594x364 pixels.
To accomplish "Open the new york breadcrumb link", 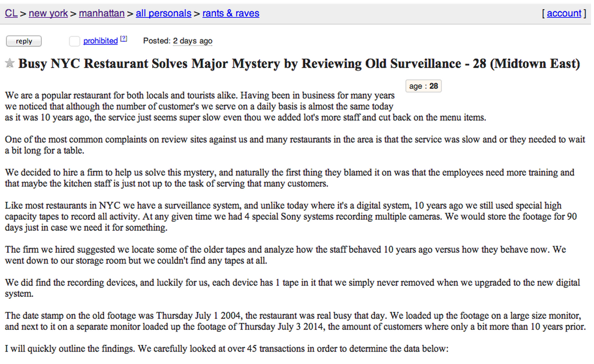I will [x=48, y=13].
